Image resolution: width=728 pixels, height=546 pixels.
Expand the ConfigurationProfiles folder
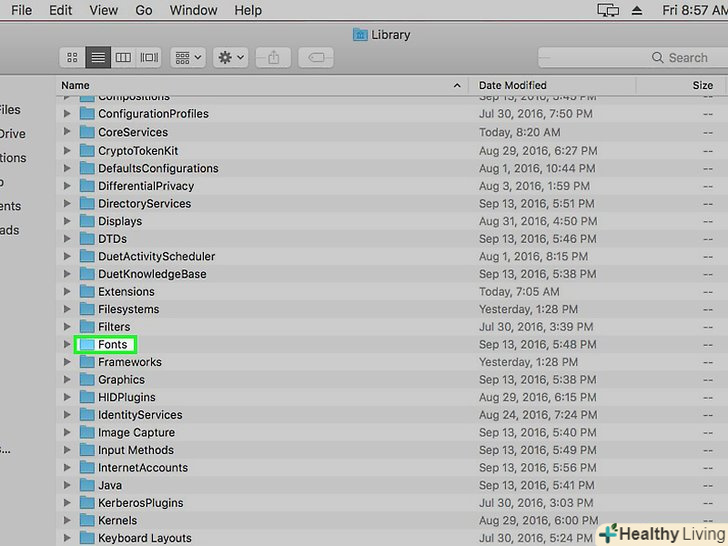(x=67, y=114)
